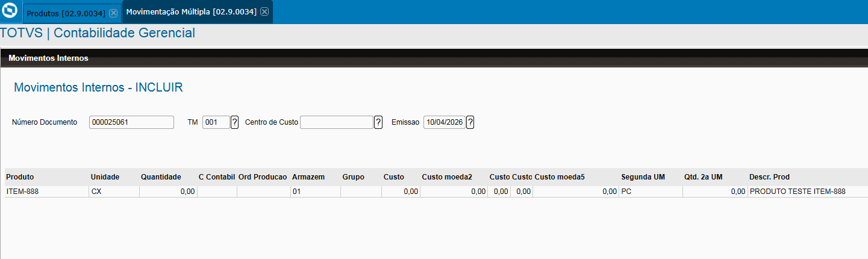Click the TOTVS | Contabilidade Gerencial heading

tap(98, 33)
